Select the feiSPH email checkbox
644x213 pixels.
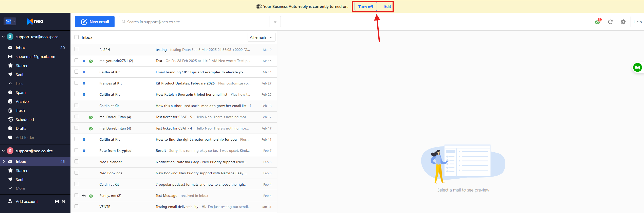click(77, 49)
